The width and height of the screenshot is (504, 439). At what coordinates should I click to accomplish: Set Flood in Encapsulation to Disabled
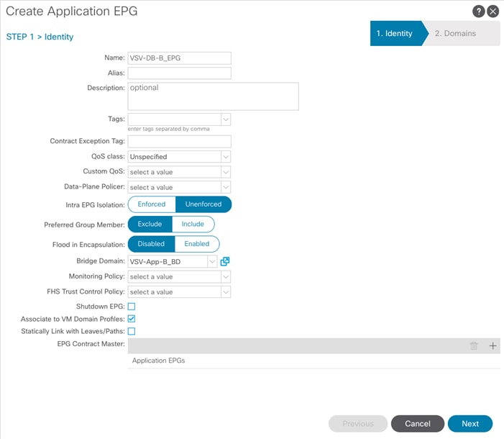(x=151, y=244)
